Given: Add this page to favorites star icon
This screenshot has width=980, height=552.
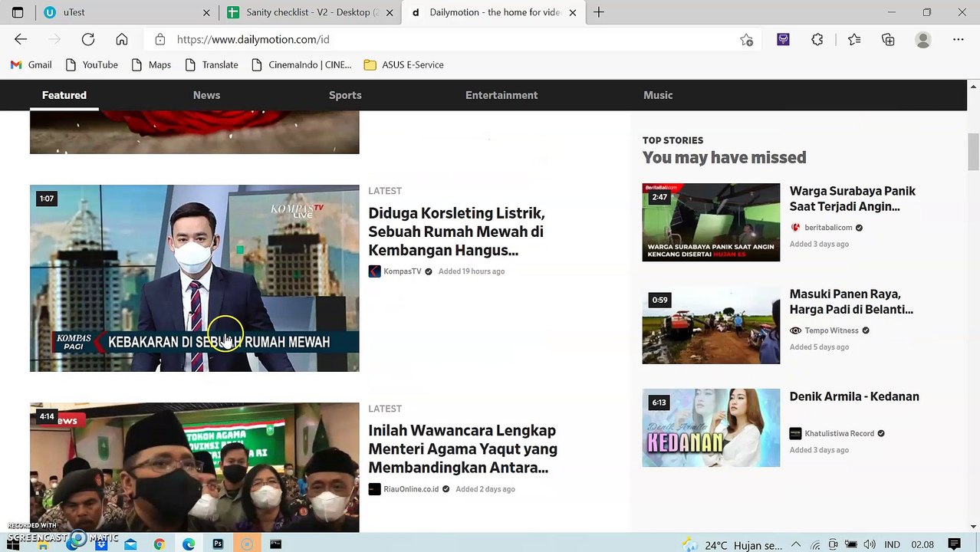Looking at the screenshot, I should [746, 40].
